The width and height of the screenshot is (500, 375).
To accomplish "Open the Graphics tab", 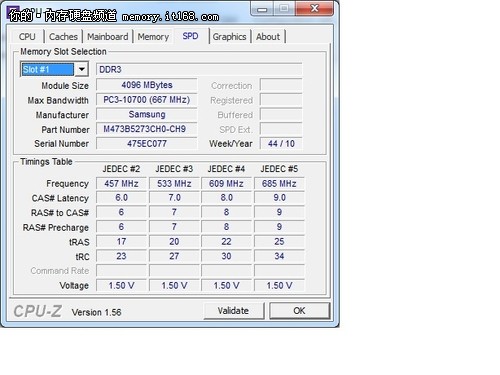I will click(x=229, y=37).
